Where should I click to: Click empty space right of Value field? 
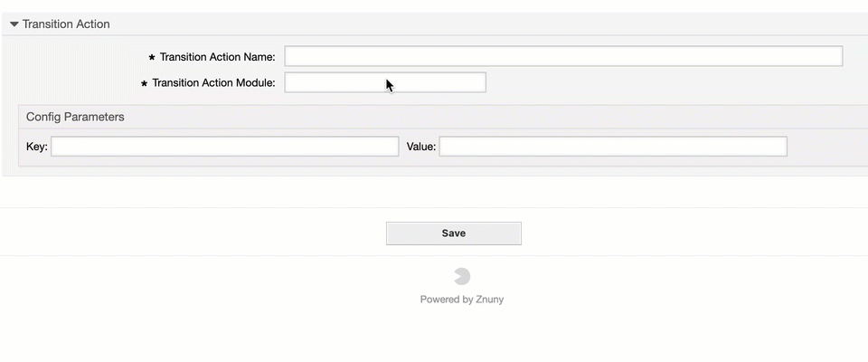pos(823,147)
